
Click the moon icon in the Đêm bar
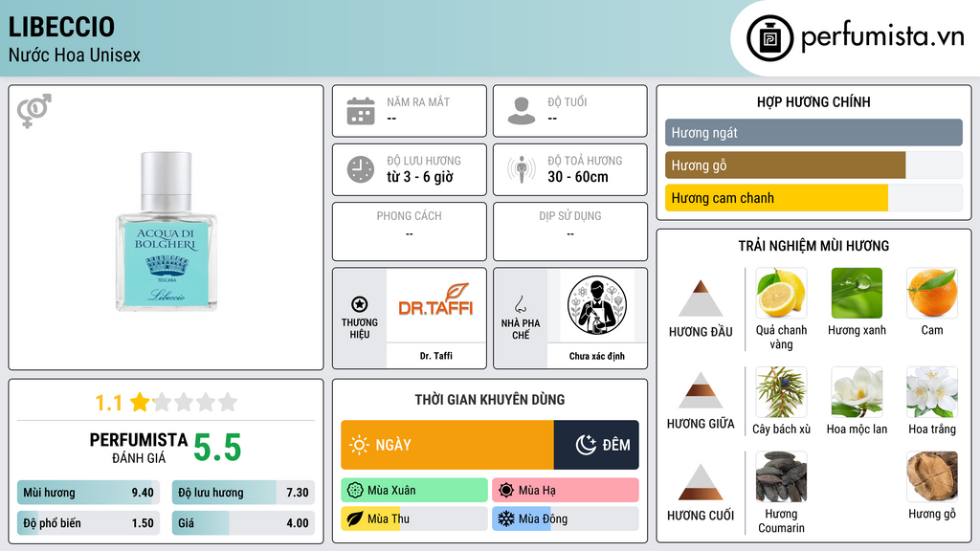pos(586,445)
